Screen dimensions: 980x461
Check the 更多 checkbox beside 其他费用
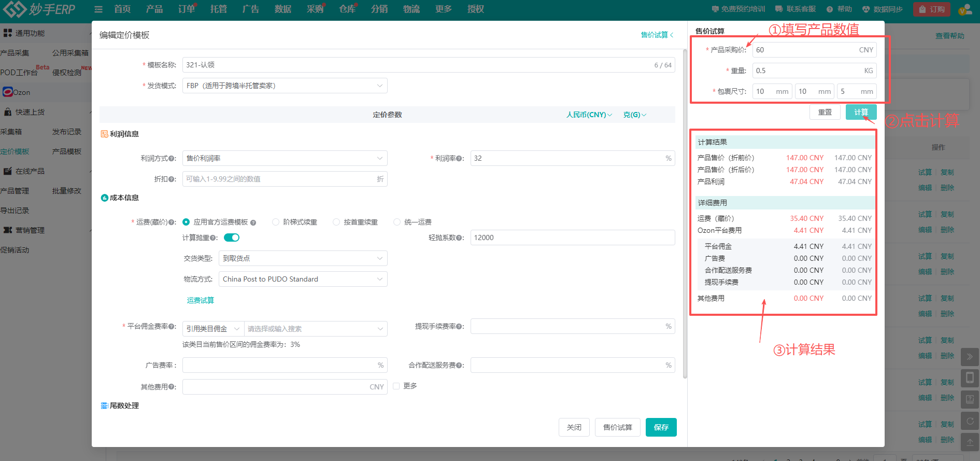(x=396, y=386)
